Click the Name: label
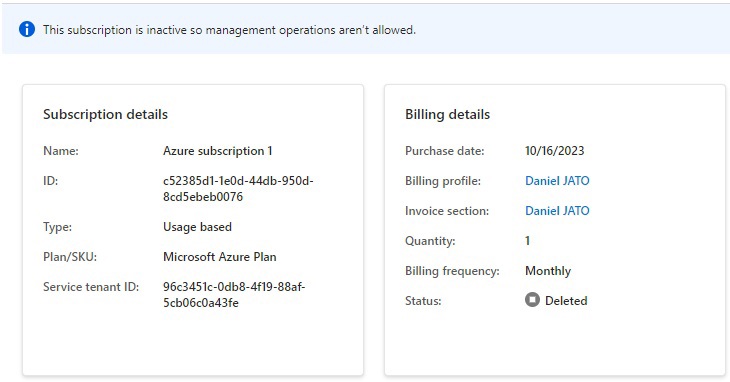The height and width of the screenshot is (382, 730). pos(61,151)
